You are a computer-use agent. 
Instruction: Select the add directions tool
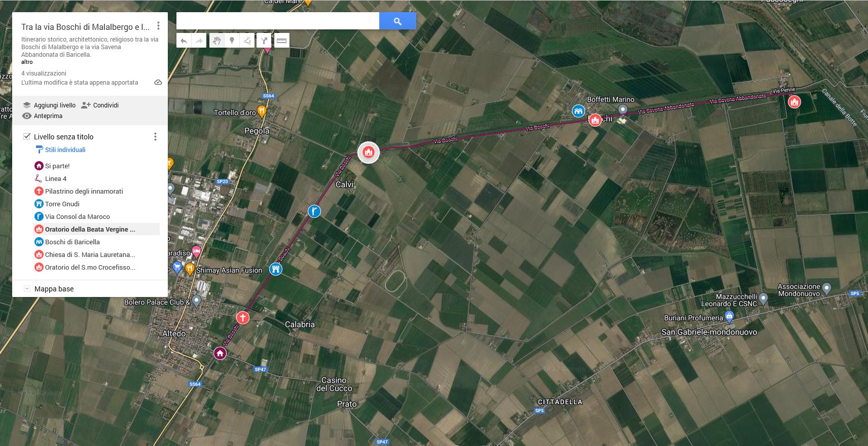pyautogui.click(x=264, y=41)
